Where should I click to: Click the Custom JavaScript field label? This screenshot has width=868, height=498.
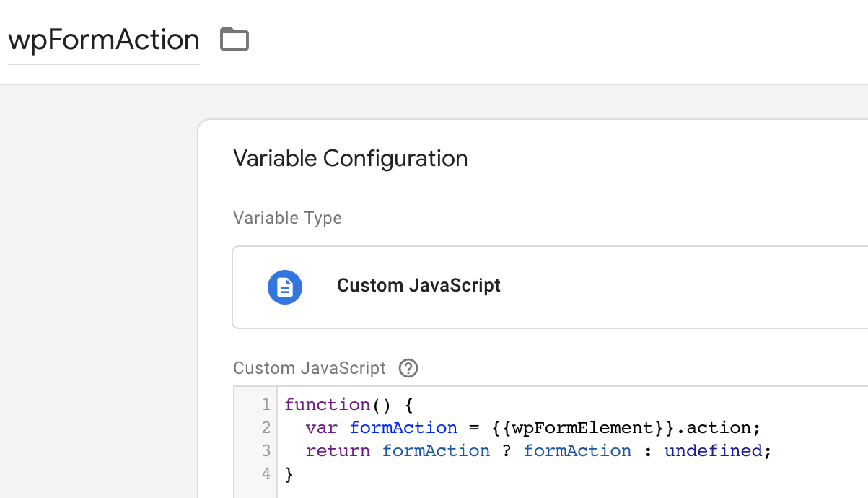310,368
